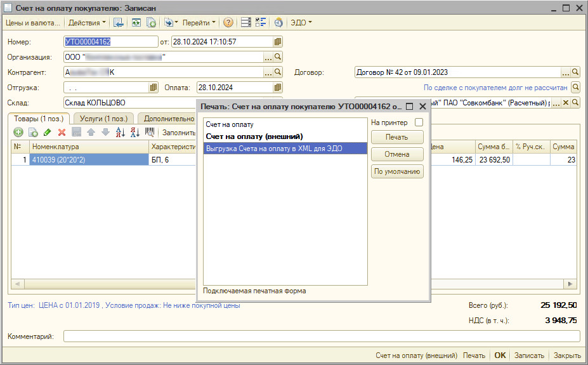Click По умолчанию button
Screen dimensions: 588x365
[397, 171]
